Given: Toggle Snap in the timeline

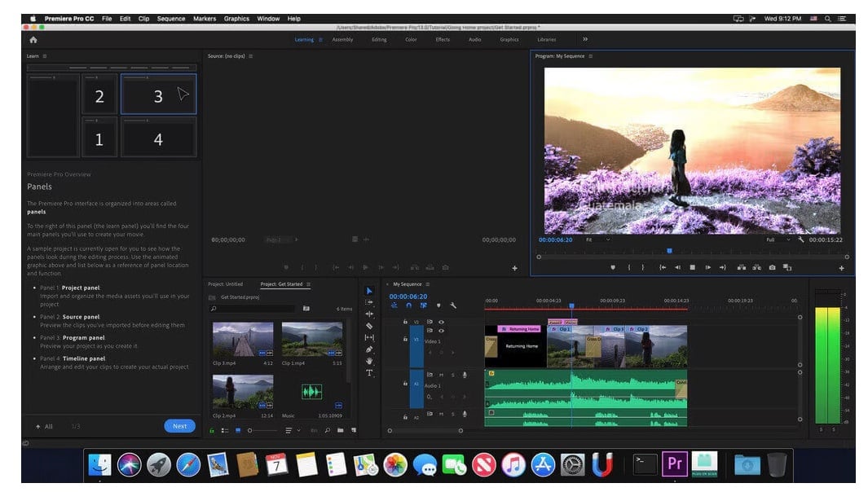Looking at the screenshot, I should [408, 305].
